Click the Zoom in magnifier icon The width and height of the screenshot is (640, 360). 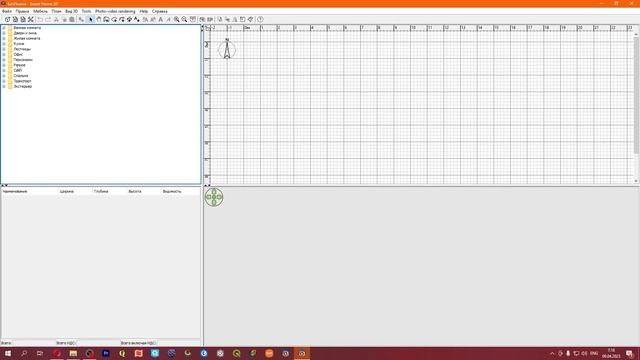tap(176, 19)
